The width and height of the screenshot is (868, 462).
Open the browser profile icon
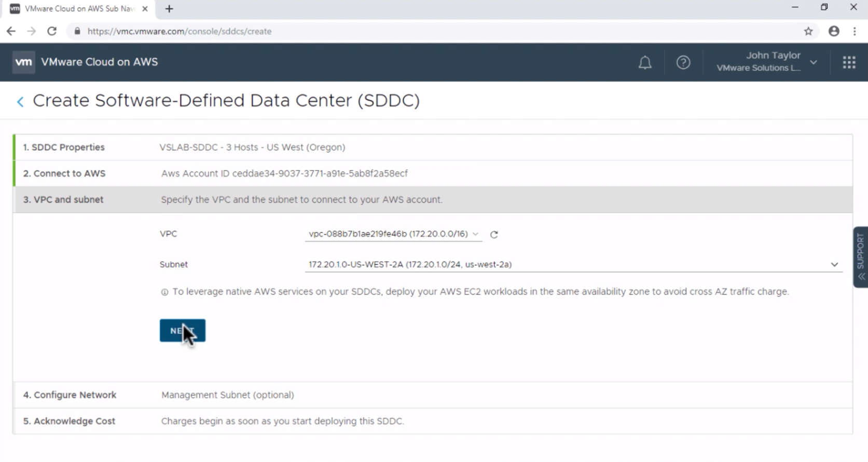(834, 31)
